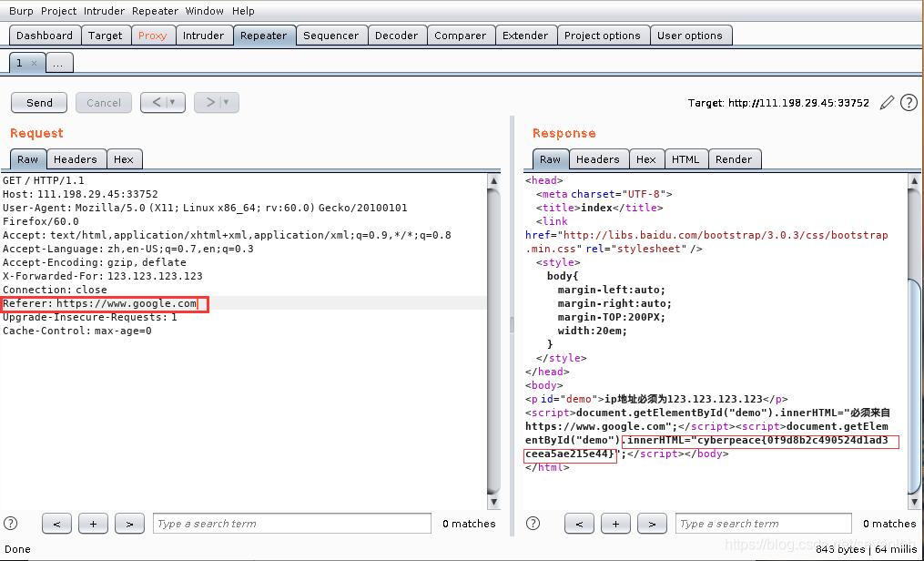Click Response scrollbar down arrow
924x561 pixels.
pyautogui.click(x=914, y=502)
